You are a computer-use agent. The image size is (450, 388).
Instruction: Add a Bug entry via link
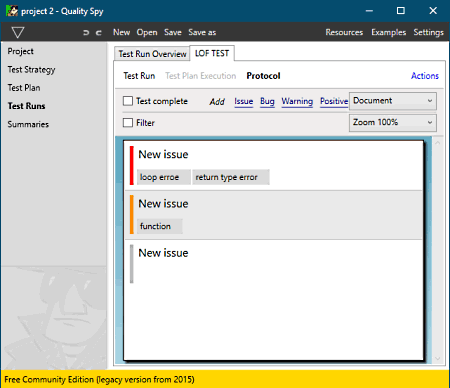[x=267, y=101]
